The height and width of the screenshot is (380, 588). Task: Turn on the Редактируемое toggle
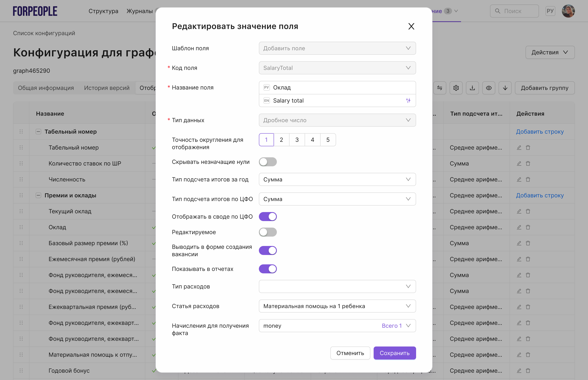tap(268, 232)
